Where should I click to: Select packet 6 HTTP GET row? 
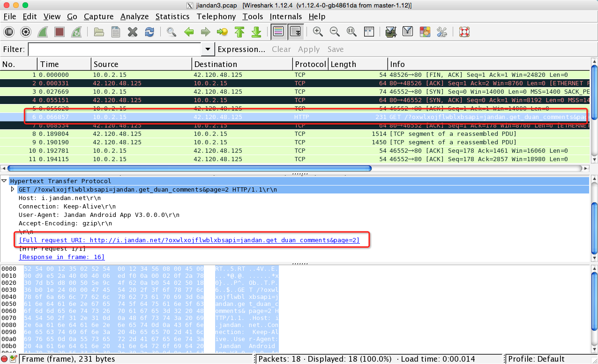pyautogui.click(x=295, y=117)
